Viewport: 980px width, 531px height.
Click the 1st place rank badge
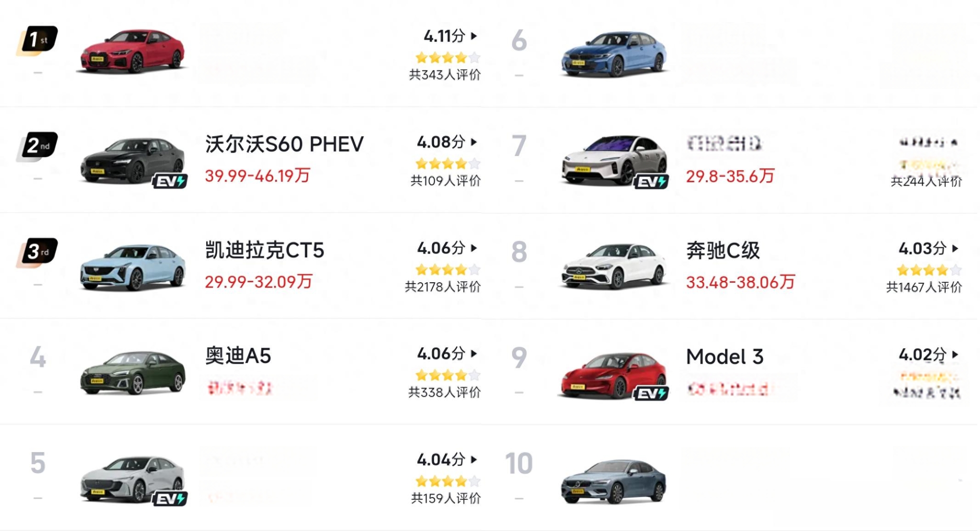pos(37,40)
